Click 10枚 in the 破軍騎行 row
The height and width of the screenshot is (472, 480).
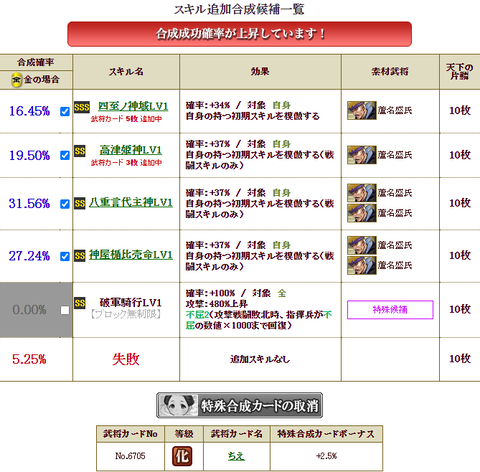460,309
